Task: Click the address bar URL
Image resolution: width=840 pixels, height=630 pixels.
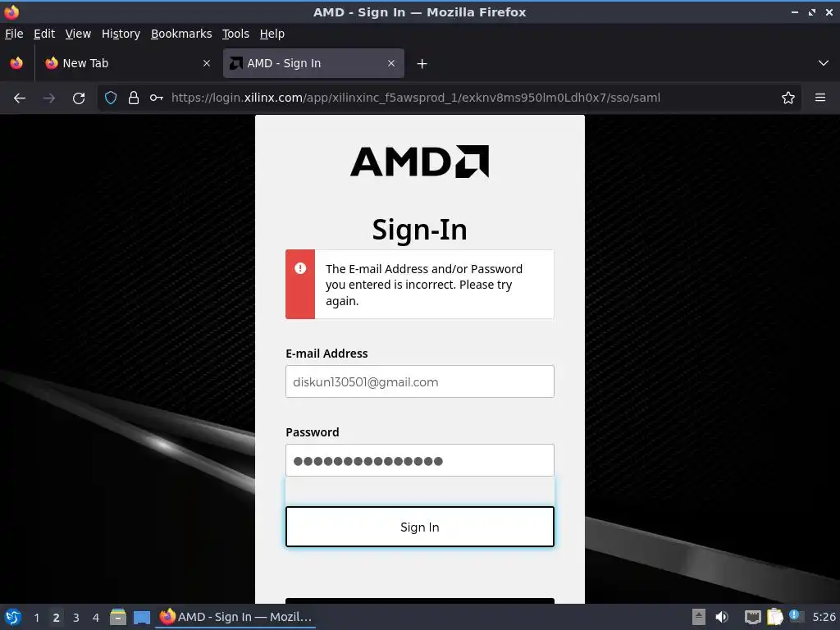Action: coord(416,98)
